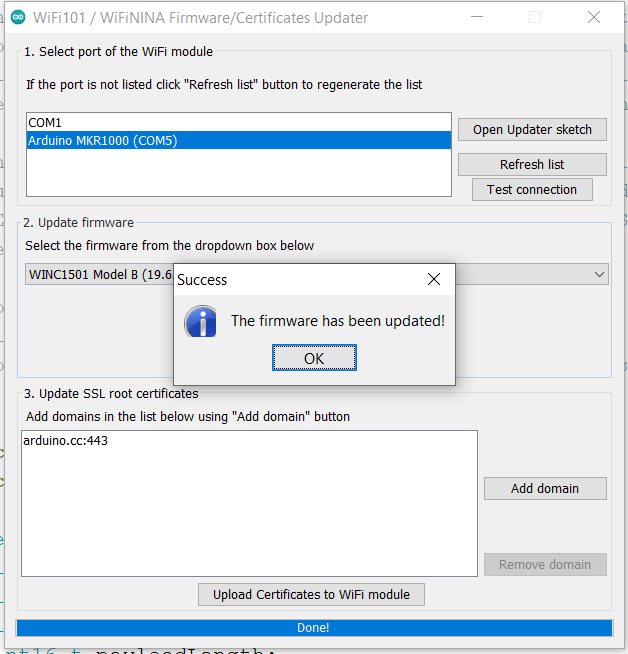Click Upload Certificates to WiFi module
Image resolution: width=628 pixels, height=654 pixels.
311,594
